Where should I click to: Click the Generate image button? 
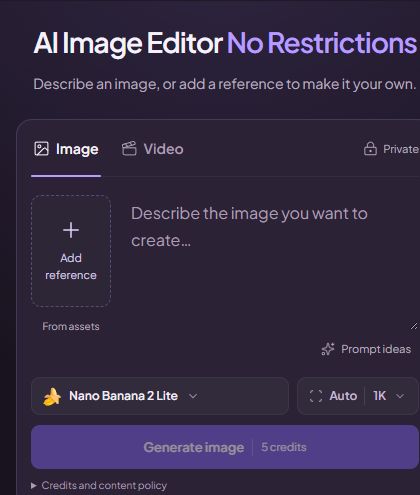tap(225, 447)
